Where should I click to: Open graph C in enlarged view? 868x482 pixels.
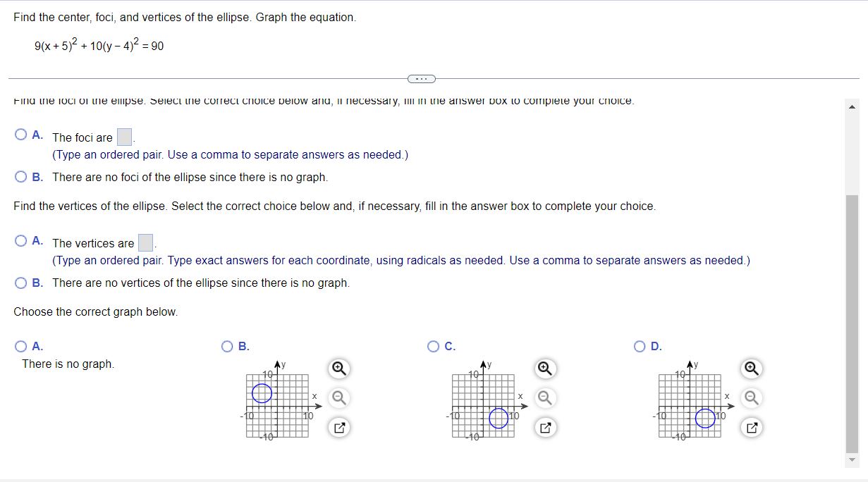click(x=544, y=426)
